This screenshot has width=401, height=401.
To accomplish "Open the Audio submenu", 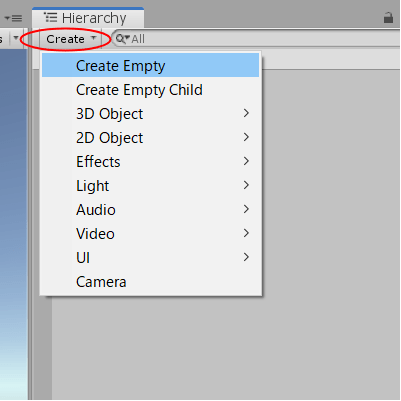I will click(x=150, y=210).
